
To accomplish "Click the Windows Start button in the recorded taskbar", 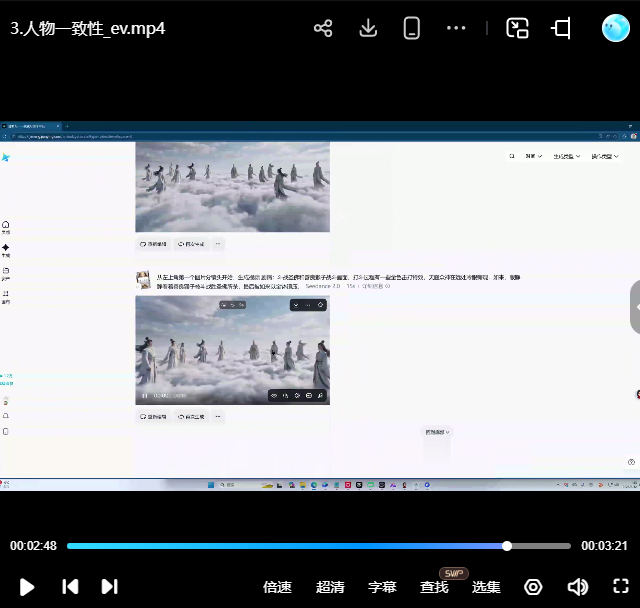I will click(x=211, y=485).
